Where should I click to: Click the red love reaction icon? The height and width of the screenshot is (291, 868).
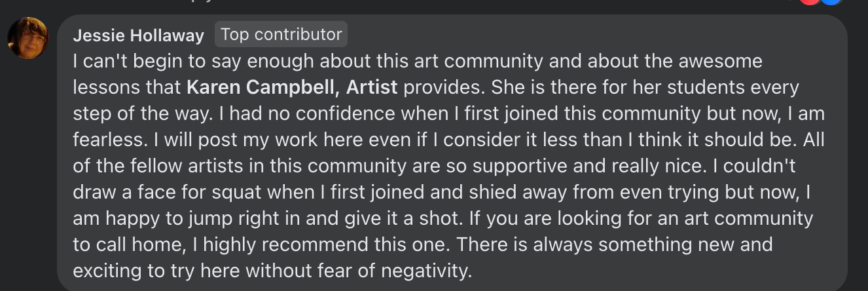tap(812, 2)
